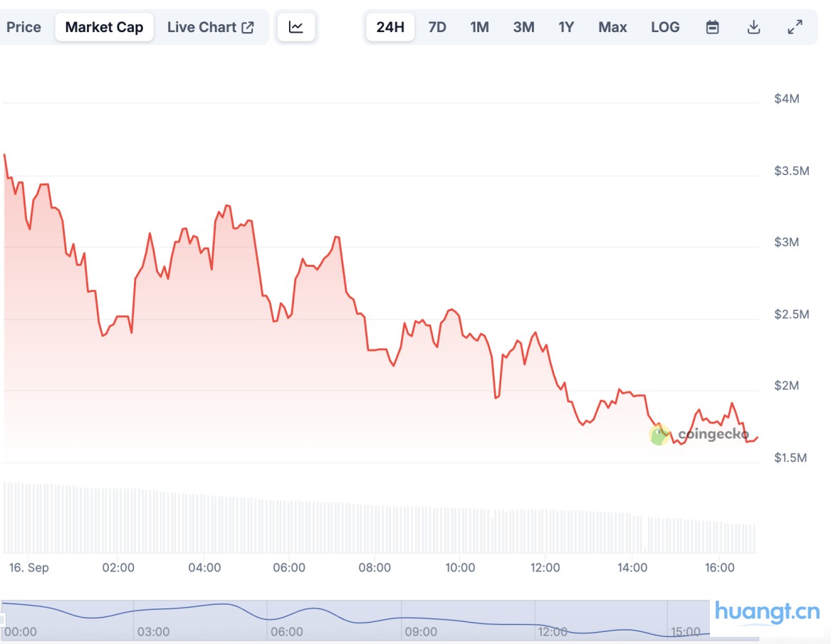Click the huangt.cn watermark link

[x=767, y=612]
